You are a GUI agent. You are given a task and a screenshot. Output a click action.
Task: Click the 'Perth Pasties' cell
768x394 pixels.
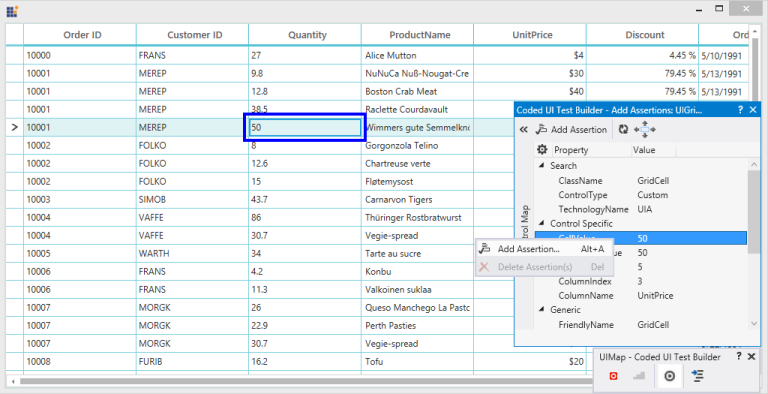[417, 326]
